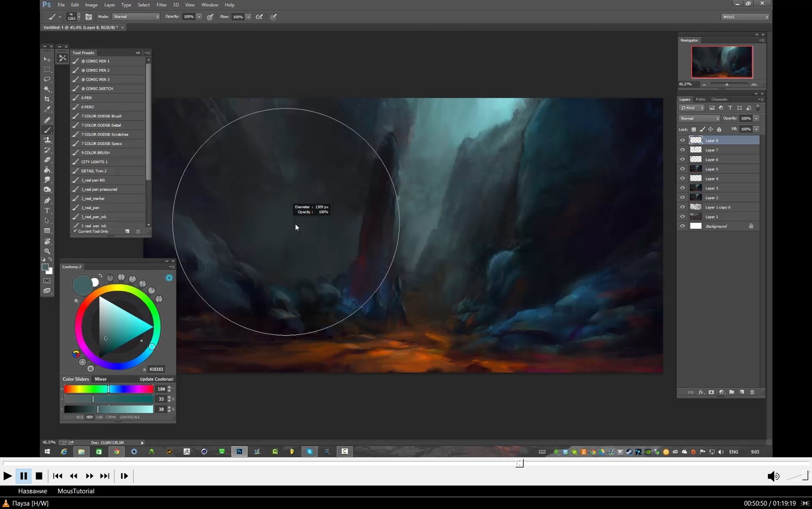The height and width of the screenshot is (509, 812).
Task: Hide the Background layer
Action: (683, 226)
